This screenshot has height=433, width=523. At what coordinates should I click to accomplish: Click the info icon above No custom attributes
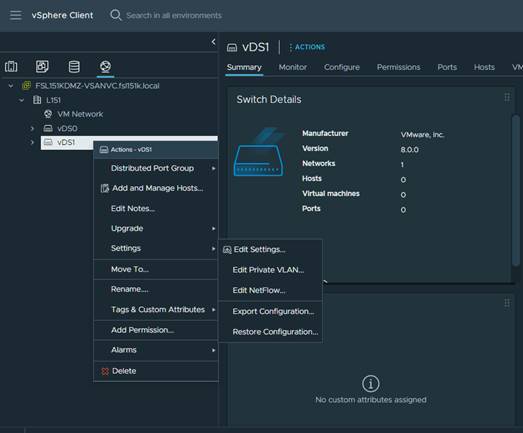click(x=371, y=384)
